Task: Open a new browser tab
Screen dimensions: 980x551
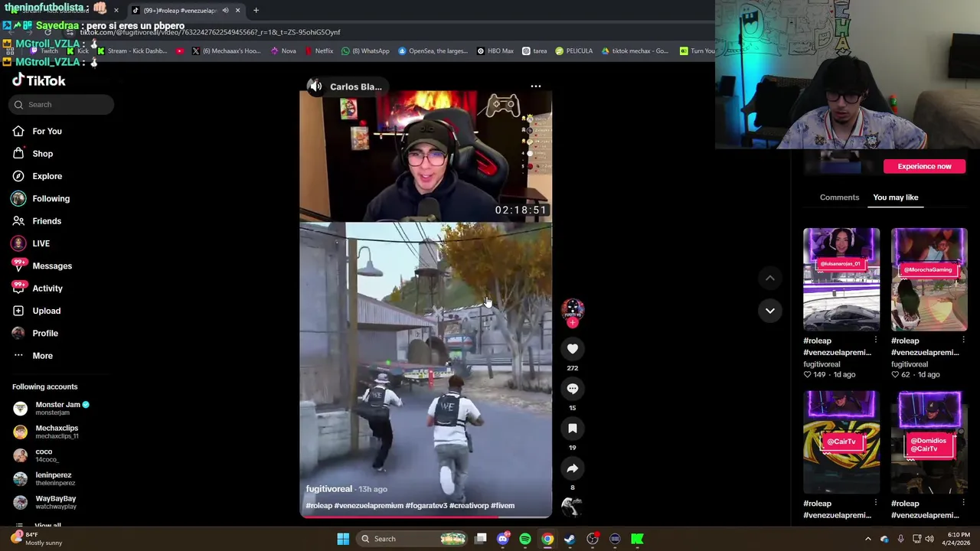Action: [x=256, y=11]
